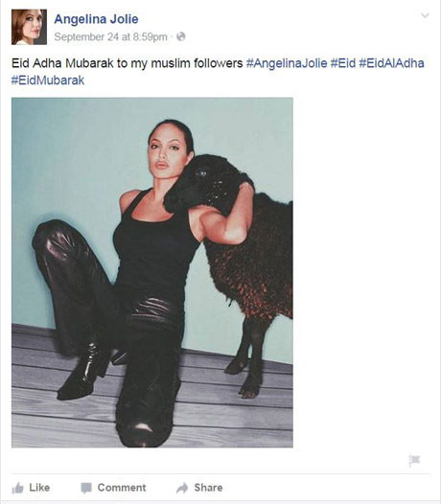Screen dimensions: 441x504
Task: Open the post options chevron dropdown
Action: (425, 15)
